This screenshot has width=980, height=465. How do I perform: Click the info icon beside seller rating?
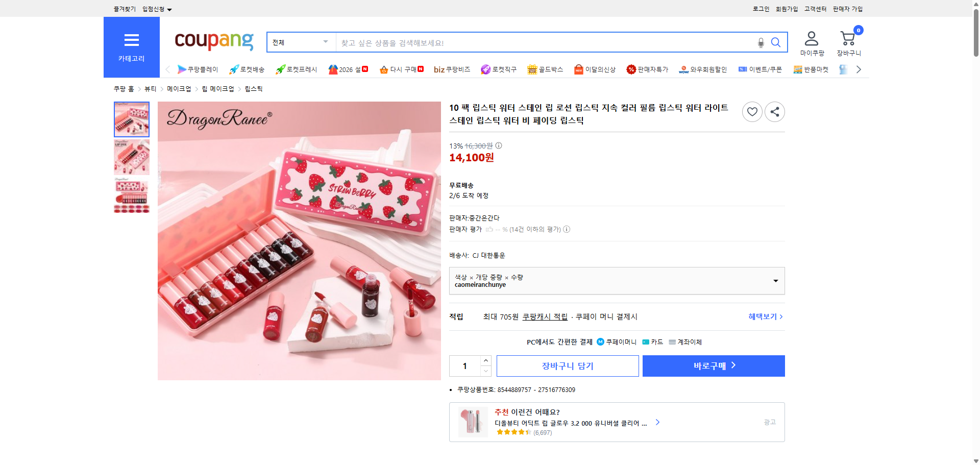point(567,229)
